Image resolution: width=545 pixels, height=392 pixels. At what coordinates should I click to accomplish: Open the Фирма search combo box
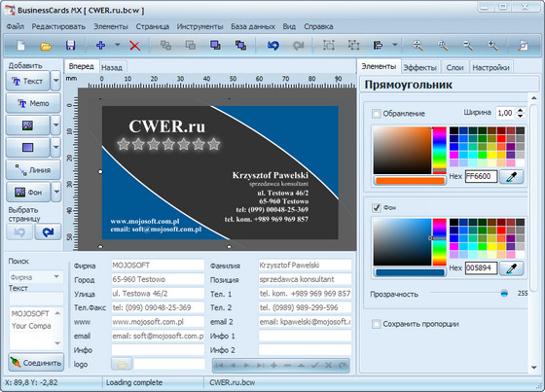coord(35,277)
